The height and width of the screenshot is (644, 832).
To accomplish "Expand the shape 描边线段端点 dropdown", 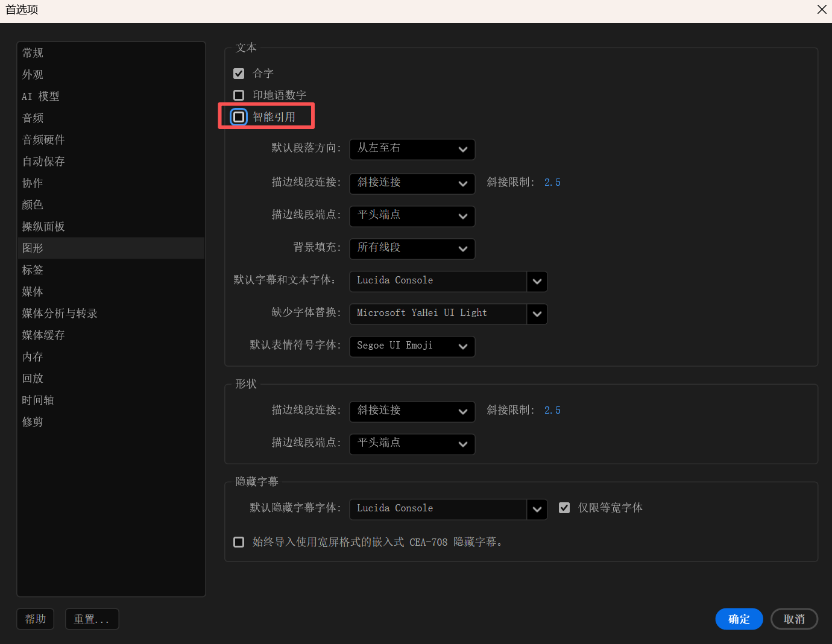I will (412, 444).
